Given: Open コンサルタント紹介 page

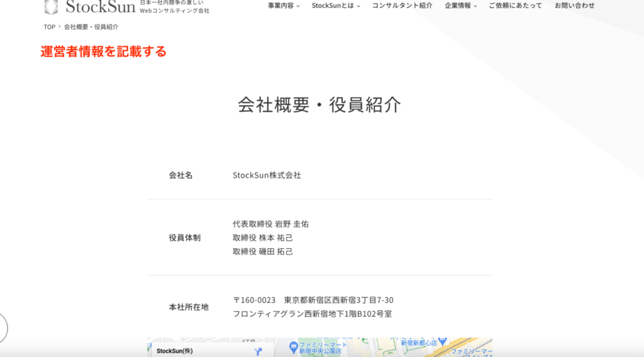Looking at the screenshot, I should pos(402,5).
